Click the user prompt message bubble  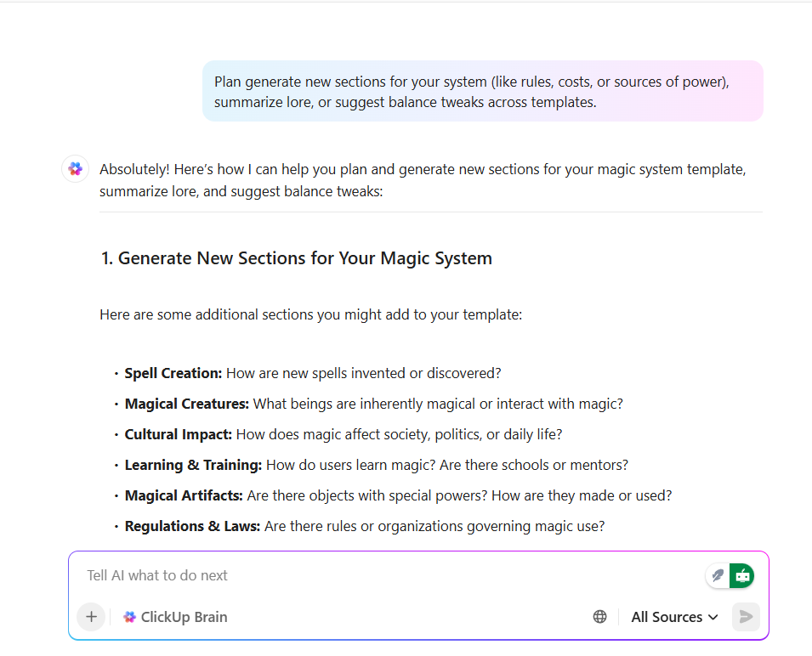coord(482,92)
